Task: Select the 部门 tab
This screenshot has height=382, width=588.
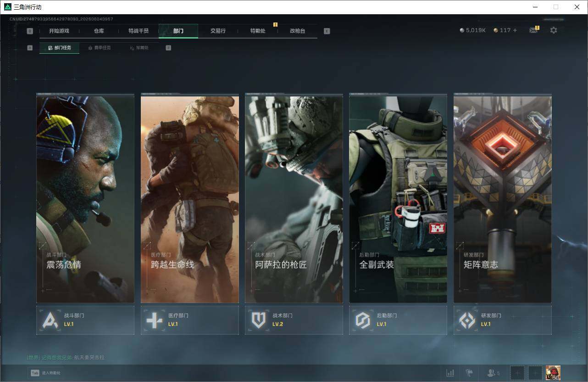Action: (178, 31)
